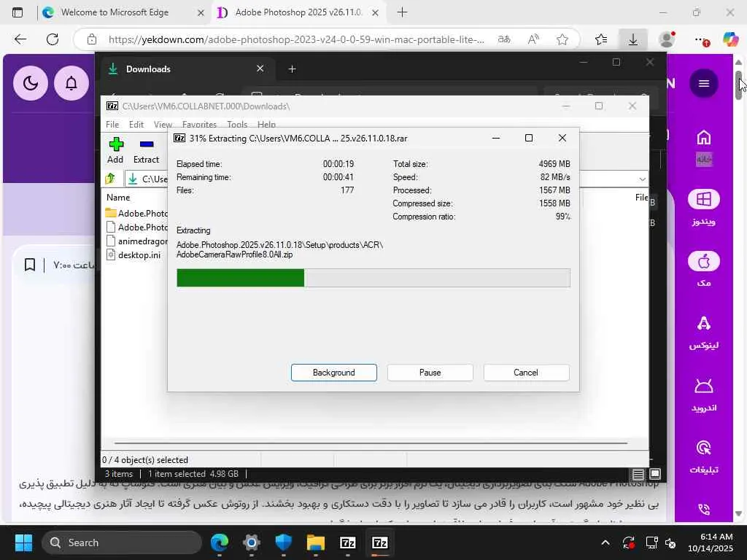The width and height of the screenshot is (747, 560).
Task: Add this page to favorites star
Action: tap(562, 39)
